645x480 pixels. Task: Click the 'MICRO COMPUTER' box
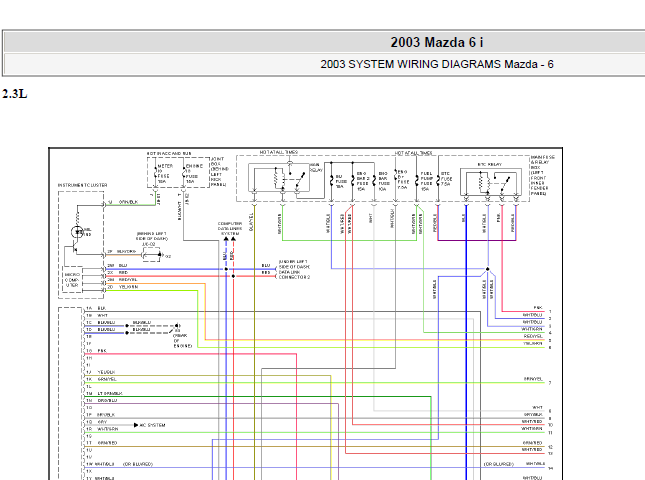(x=72, y=280)
